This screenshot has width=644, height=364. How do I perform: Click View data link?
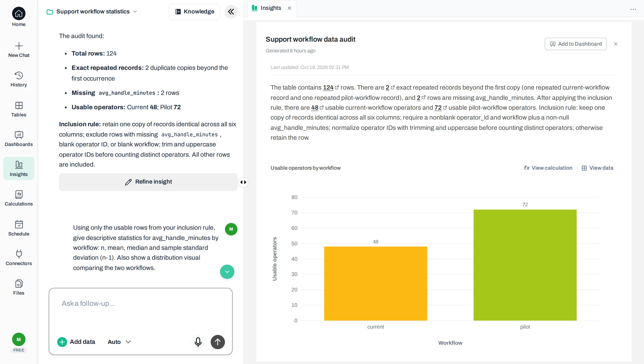coord(597,168)
